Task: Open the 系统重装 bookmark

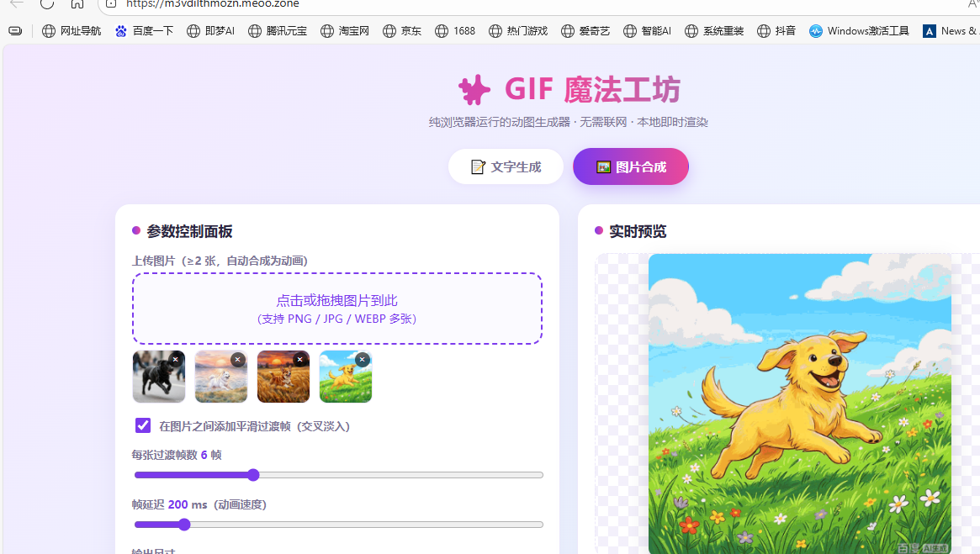Action: (714, 30)
